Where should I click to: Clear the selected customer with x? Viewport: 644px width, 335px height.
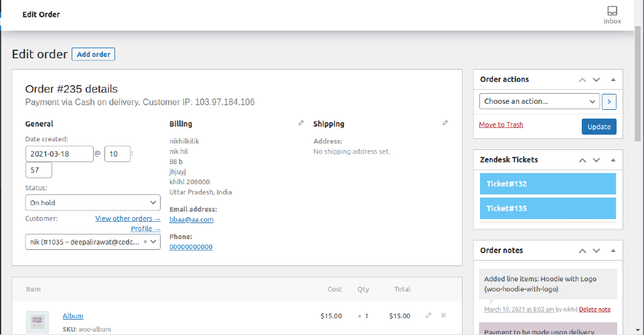point(145,242)
